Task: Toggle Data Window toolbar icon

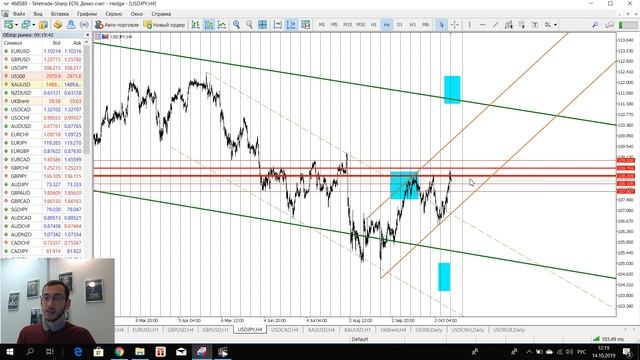Action: coord(58,25)
